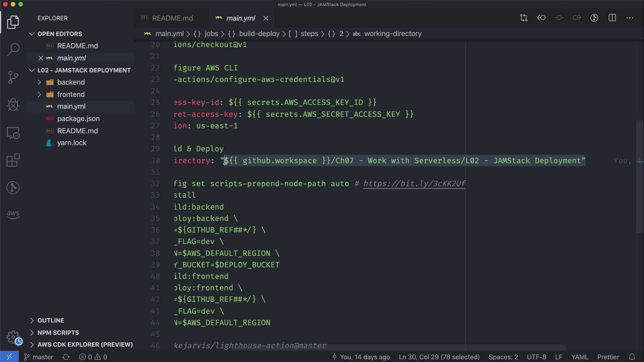Open the Run and Debug view
Viewport: 644px width, 362px height.
(x=13, y=105)
